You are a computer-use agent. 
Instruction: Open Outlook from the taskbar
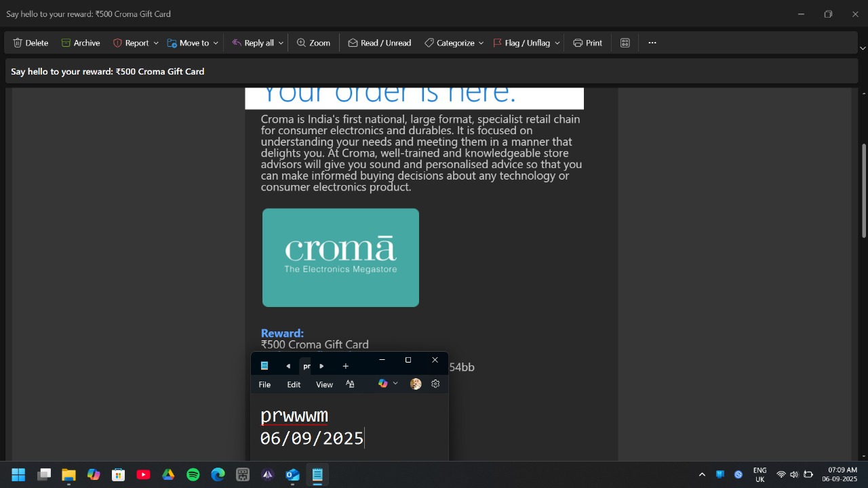coord(292,474)
